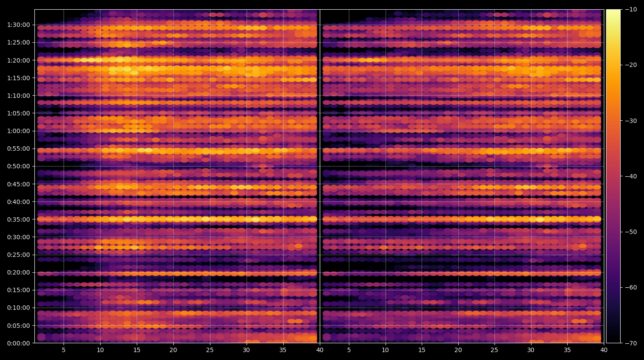This screenshot has height=360, width=644.
Task: Click x-axis label 20 under right heatmap
Action: point(458,350)
